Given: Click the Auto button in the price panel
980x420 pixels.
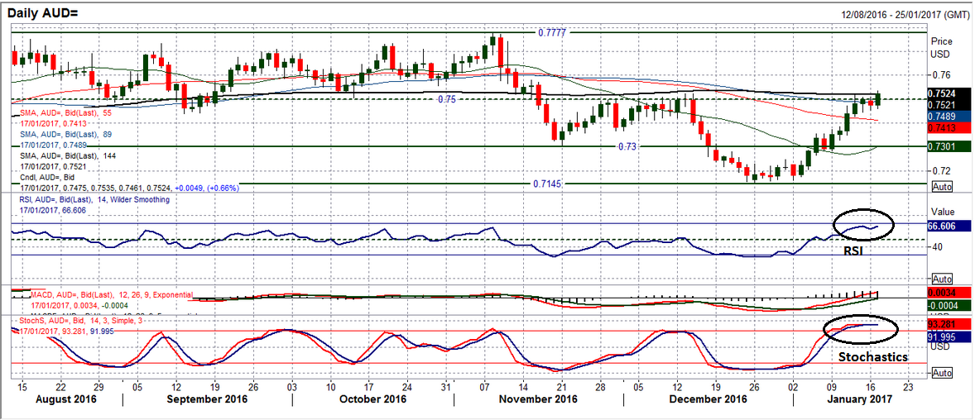Looking at the screenshot, I should [943, 187].
